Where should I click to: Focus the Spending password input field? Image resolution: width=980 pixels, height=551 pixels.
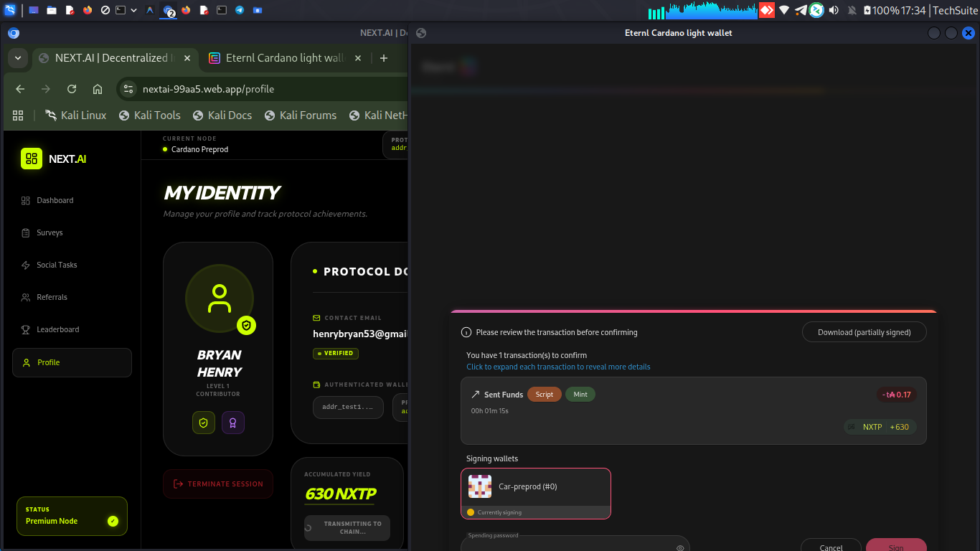(x=575, y=545)
